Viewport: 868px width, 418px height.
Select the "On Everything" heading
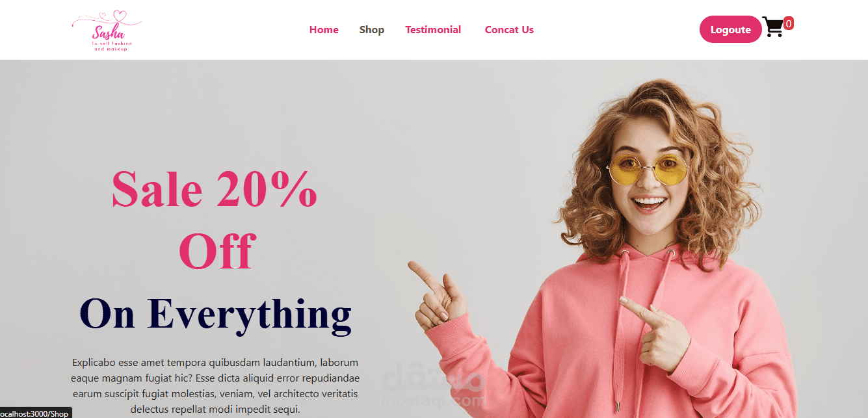[x=215, y=313]
